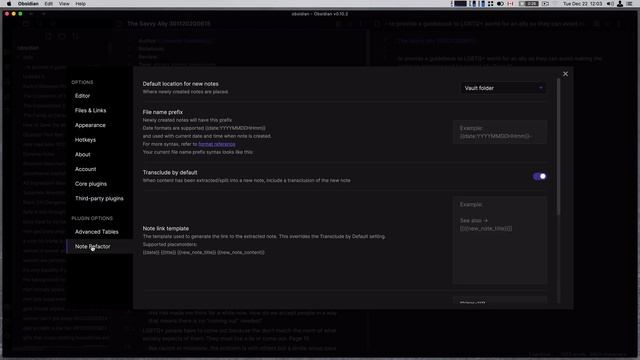Open the Hotkeys settings tab
The width and height of the screenshot is (640, 360).
click(x=85, y=140)
